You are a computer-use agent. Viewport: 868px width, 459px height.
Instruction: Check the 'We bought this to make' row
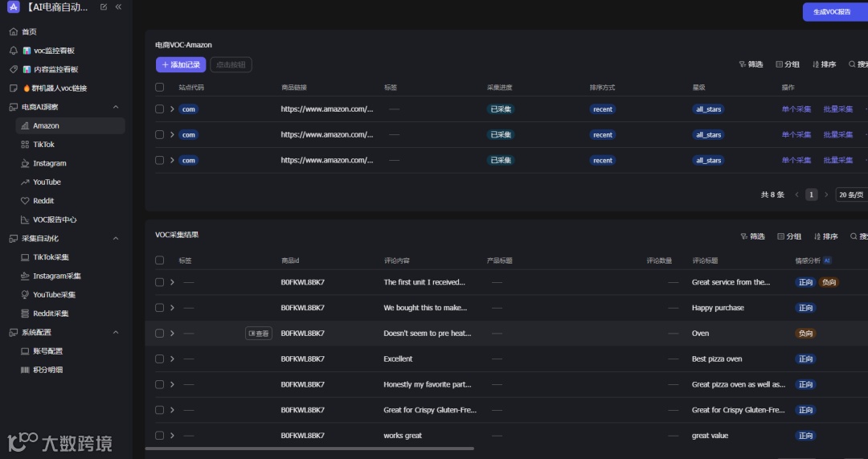159,308
